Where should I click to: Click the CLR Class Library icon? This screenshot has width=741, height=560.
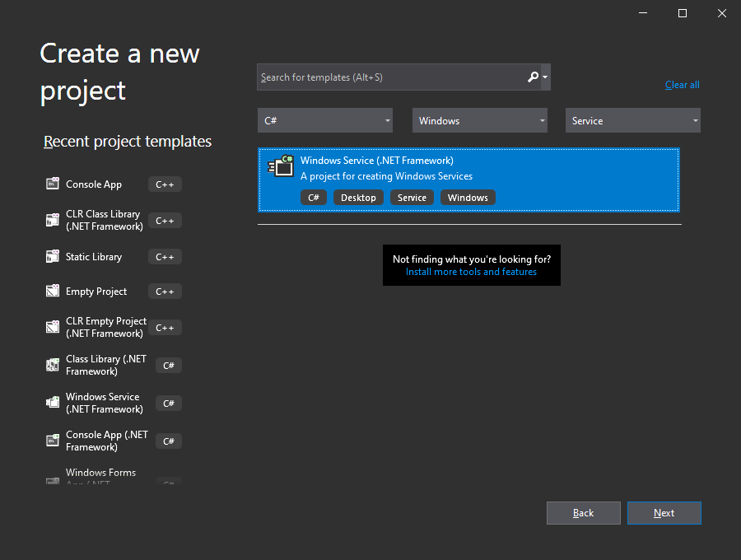pos(53,220)
